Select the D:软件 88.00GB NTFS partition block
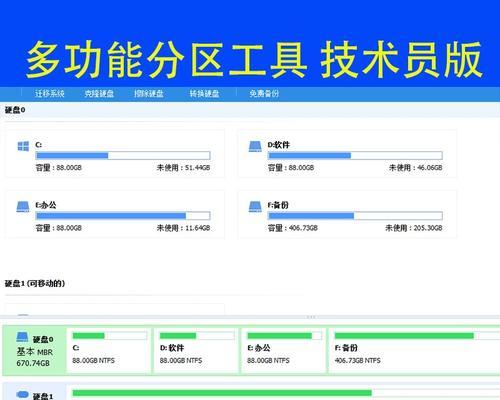This screenshot has width=500, height=400. point(196,350)
